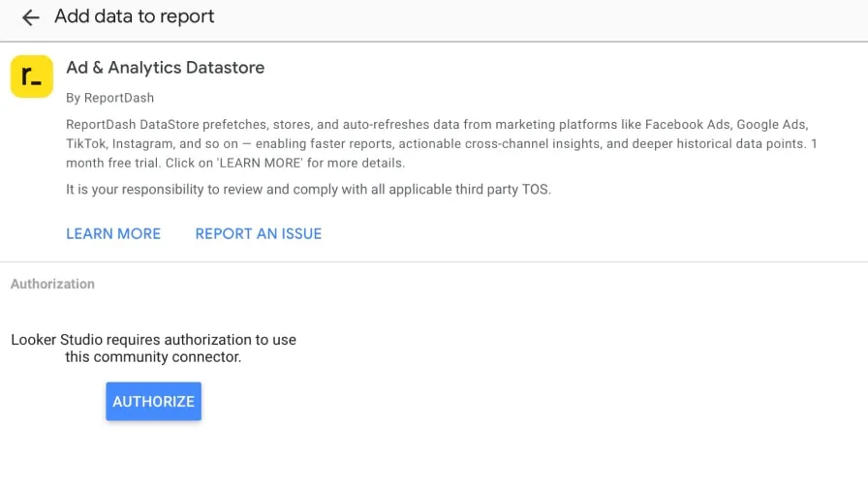Click the 'Authorization' section label
868x484 pixels.
52,284
